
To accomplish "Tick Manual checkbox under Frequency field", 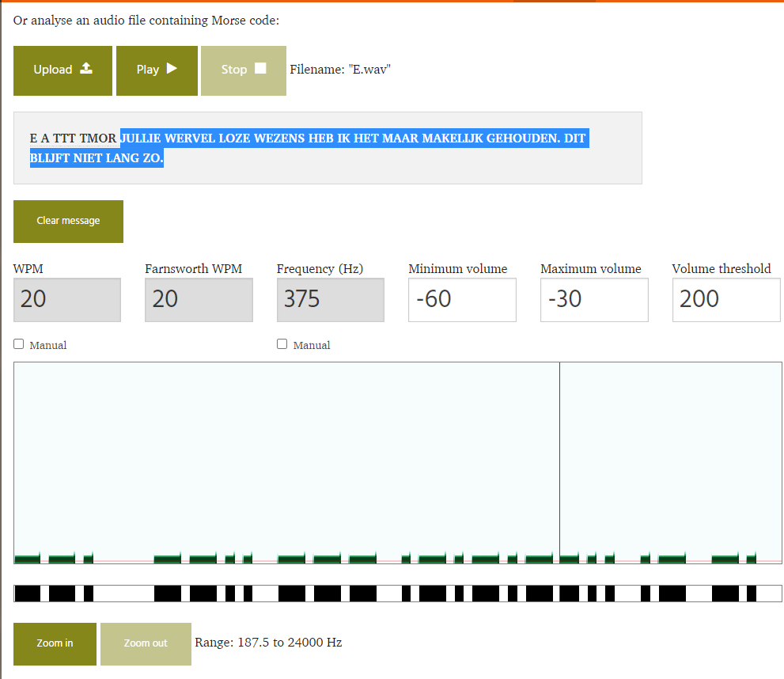I will coord(282,344).
